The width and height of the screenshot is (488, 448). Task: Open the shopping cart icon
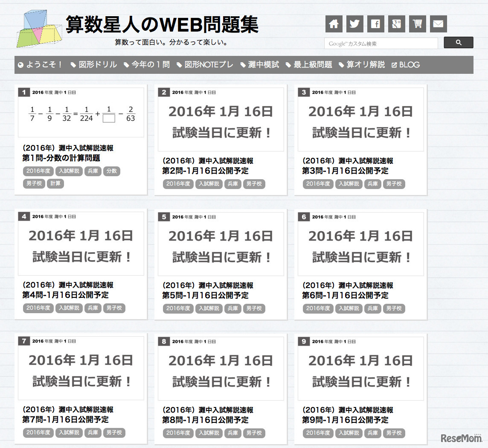pyautogui.click(x=417, y=24)
